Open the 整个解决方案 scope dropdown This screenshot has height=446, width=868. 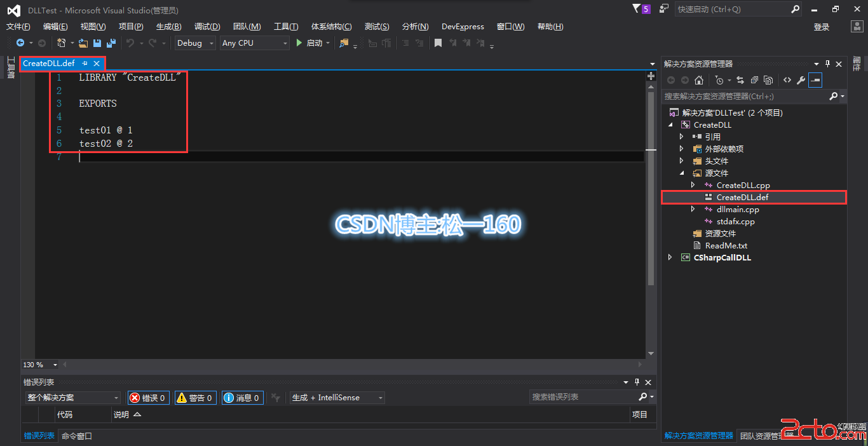(73, 398)
